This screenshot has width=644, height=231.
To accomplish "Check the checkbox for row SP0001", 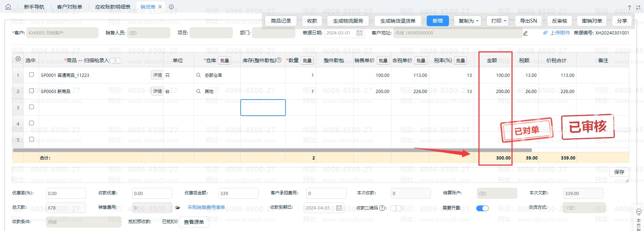I will pos(31,75).
